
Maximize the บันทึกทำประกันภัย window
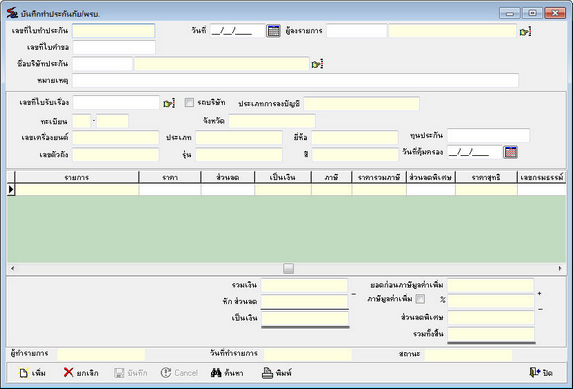[532, 13]
